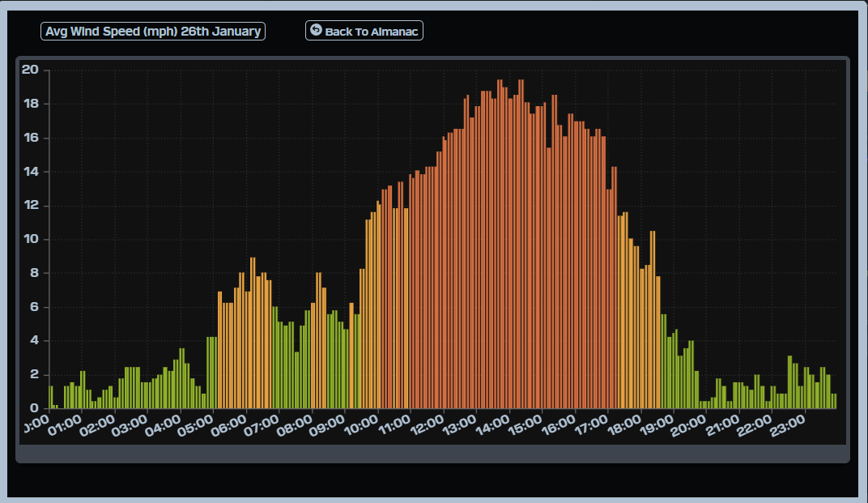The height and width of the screenshot is (503, 868).
Task: Click the 0 label at the y-axis base
Action: (x=35, y=408)
